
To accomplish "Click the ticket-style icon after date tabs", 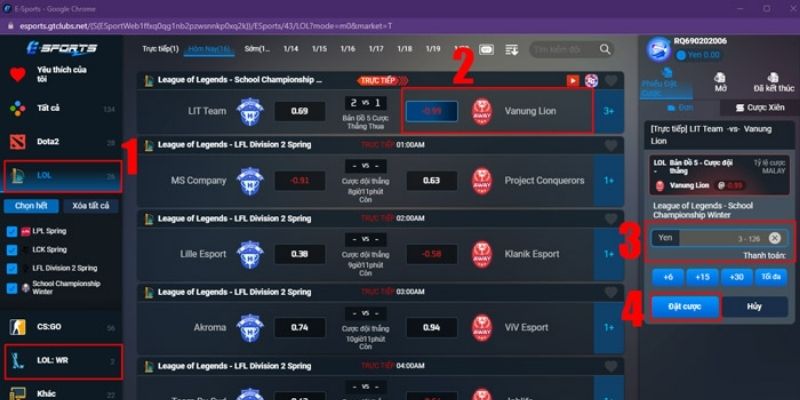I will click(x=487, y=49).
